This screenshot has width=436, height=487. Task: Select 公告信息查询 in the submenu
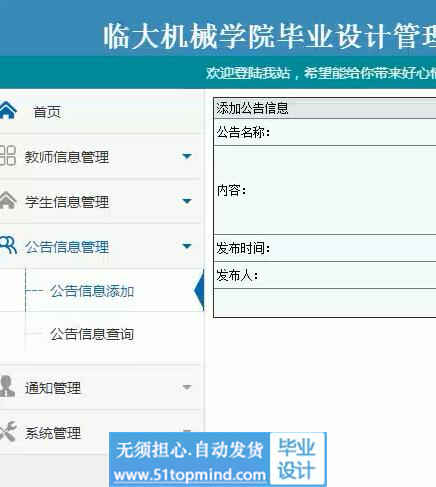tap(92, 334)
